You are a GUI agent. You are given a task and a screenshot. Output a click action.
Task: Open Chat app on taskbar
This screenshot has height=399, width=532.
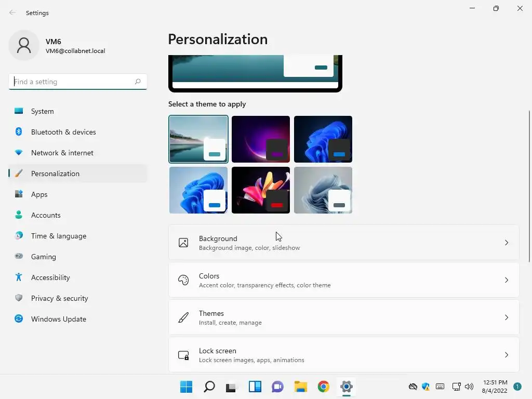click(277, 387)
